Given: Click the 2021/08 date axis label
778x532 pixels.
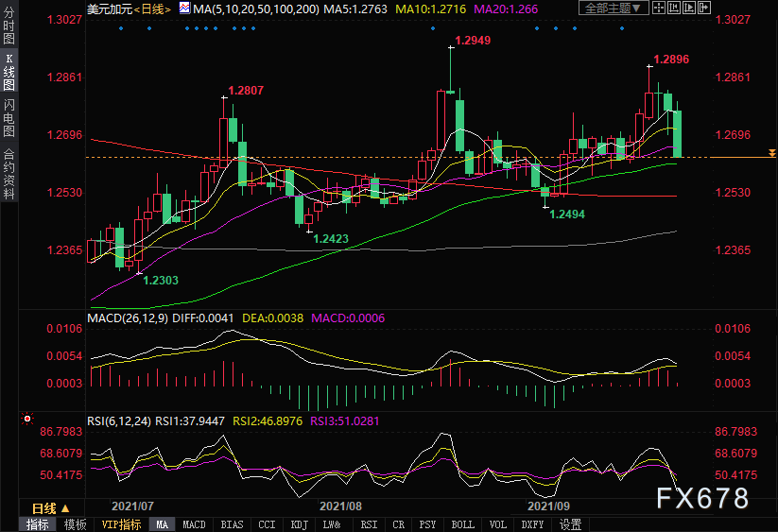Looking at the screenshot, I should [340, 506].
